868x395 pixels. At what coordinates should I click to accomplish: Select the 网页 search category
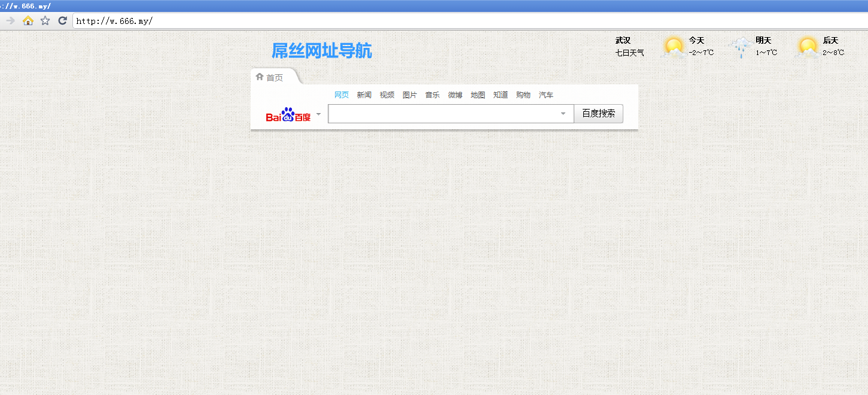(x=341, y=95)
